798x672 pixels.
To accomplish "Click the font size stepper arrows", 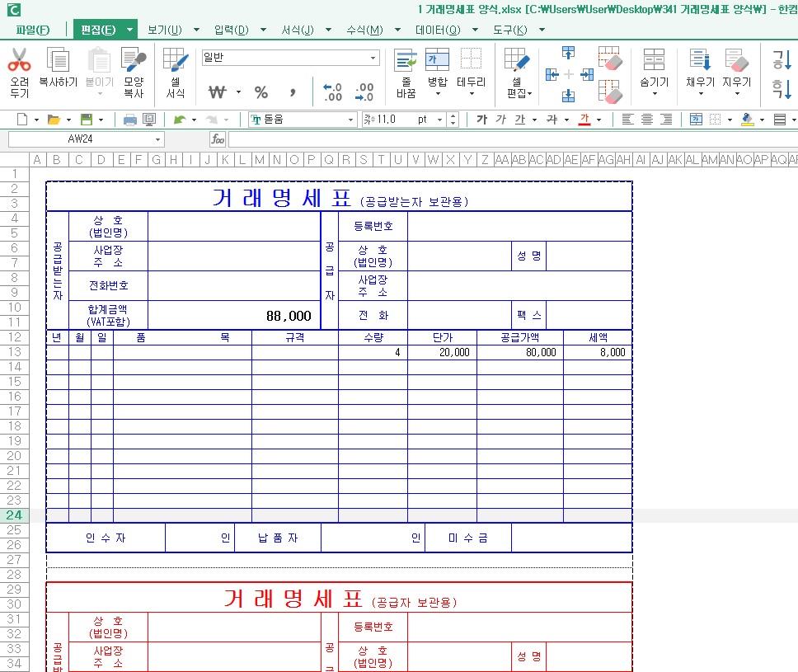I will [453, 120].
